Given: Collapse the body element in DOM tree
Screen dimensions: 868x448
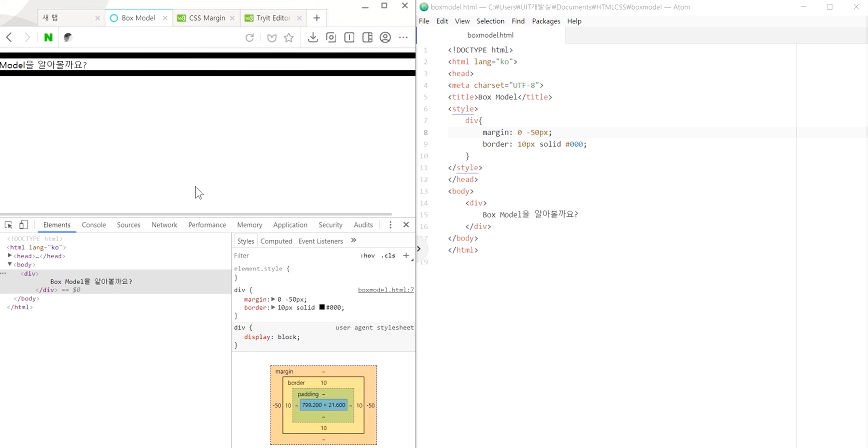Looking at the screenshot, I should tap(10, 264).
